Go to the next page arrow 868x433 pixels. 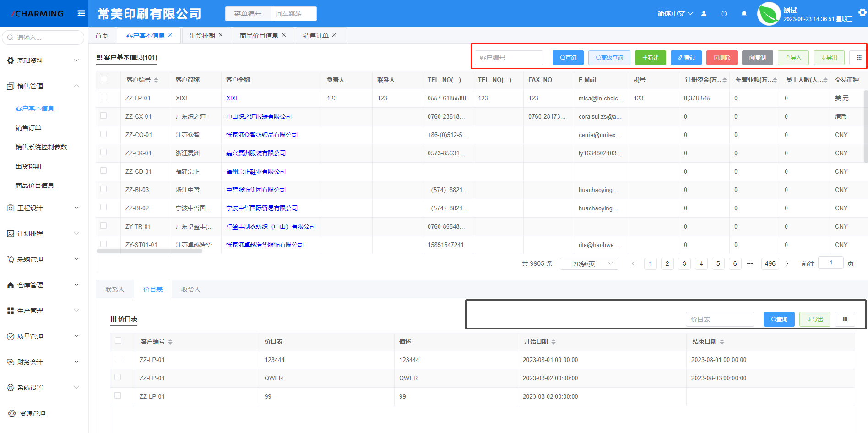pos(787,263)
